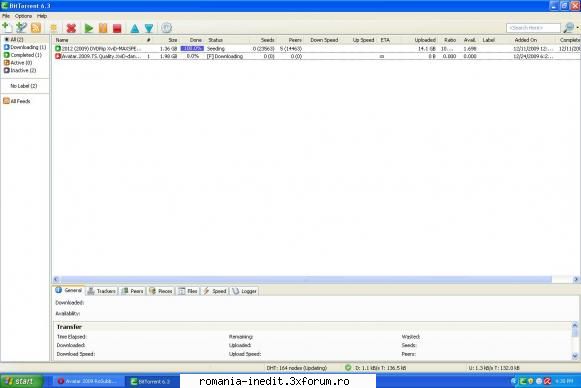Click the magnifier search icon
581x388 pixels.
coord(568,28)
